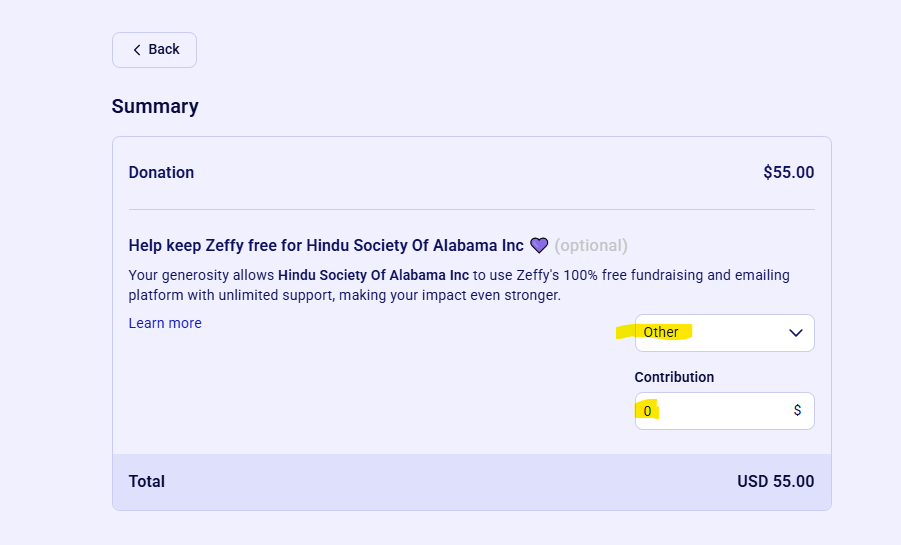Click the highlighted Other text
The image size is (901, 545).
660,332
